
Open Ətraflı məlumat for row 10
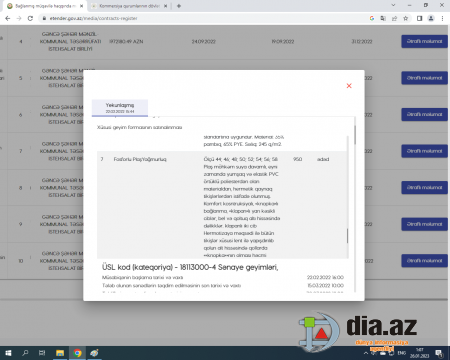pyautogui.click(x=424, y=261)
